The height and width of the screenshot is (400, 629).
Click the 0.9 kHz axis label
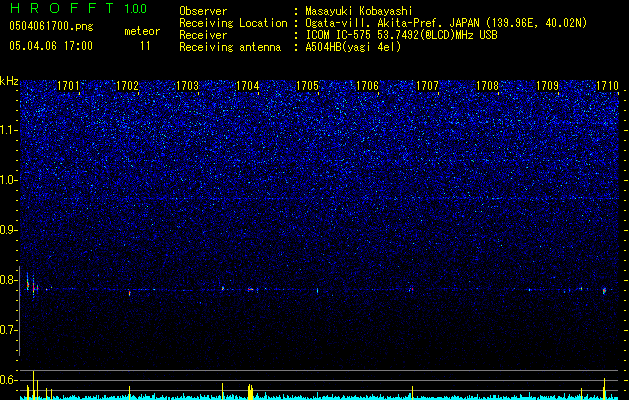point(9,230)
